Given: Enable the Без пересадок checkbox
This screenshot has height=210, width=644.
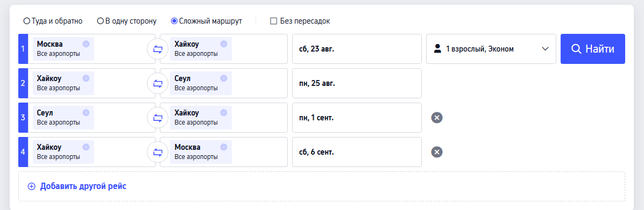Looking at the screenshot, I should point(300,21).
